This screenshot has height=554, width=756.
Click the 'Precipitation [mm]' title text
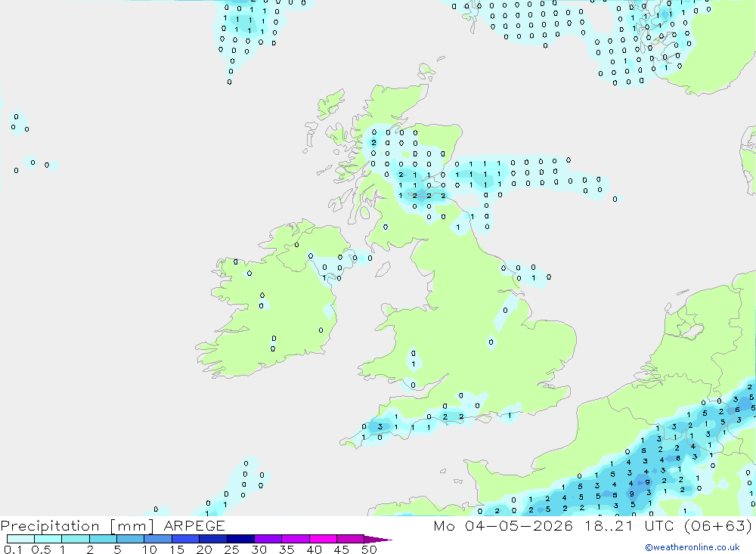(x=77, y=525)
